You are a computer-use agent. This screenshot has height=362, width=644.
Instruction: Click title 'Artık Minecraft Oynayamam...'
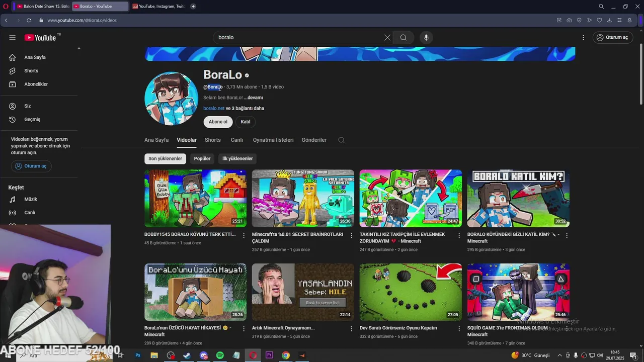point(283,328)
